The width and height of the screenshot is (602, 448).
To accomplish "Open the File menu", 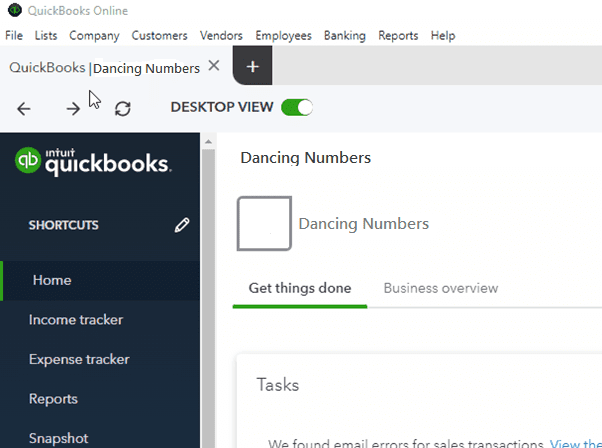I will 14,35.
